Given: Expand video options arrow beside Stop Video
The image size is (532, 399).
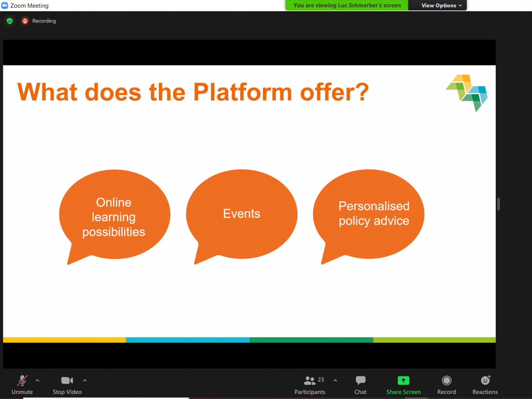Looking at the screenshot, I should click(85, 380).
